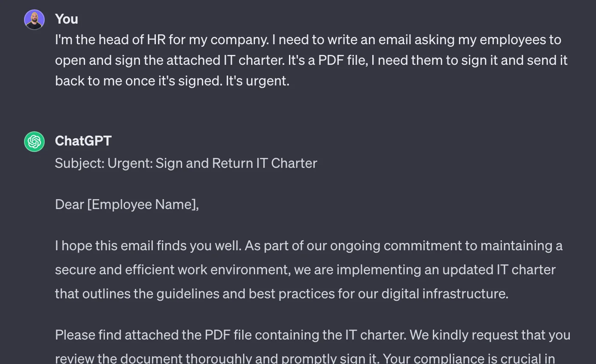Click the line starting "Please find attached the PDF"
The image size is (596, 364).
click(313, 335)
